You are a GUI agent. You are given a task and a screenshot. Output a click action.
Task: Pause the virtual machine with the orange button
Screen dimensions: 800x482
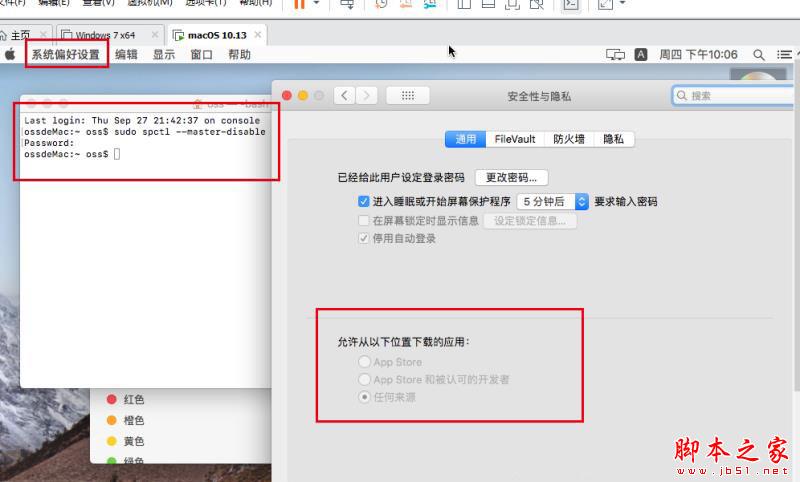point(299,5)
